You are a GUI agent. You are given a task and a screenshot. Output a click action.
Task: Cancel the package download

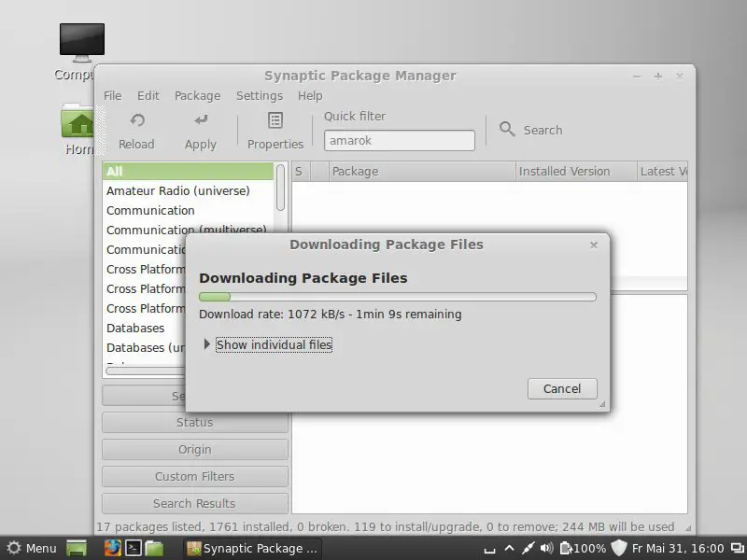[562, 388]
